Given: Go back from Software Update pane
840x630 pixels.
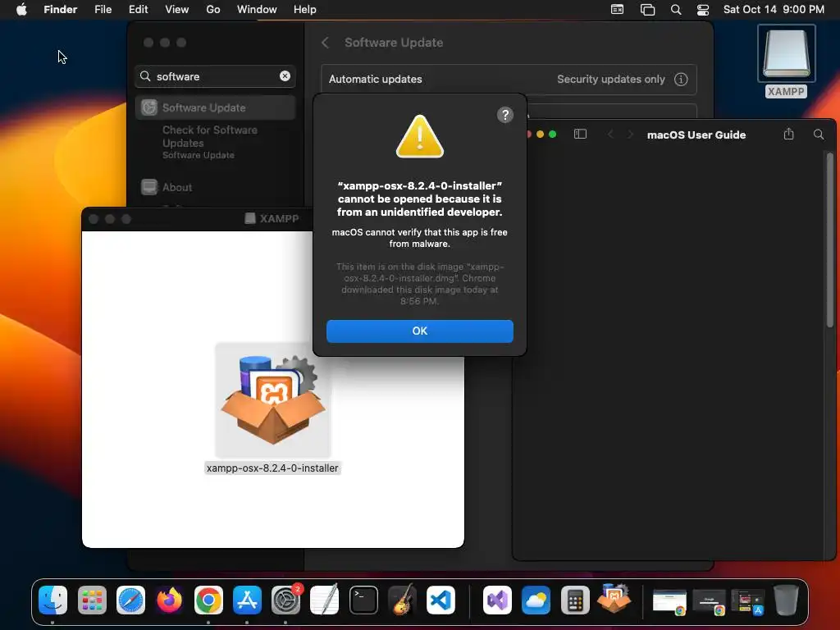Looking at the screenshot, I should [325, 43].
